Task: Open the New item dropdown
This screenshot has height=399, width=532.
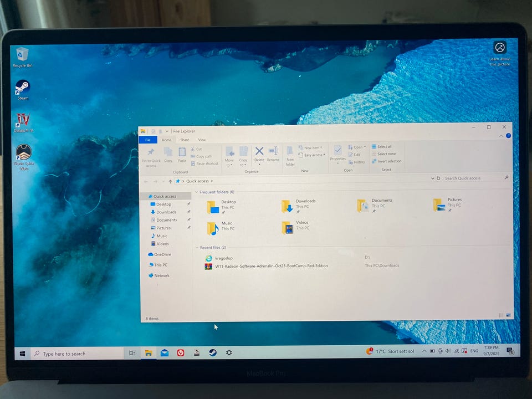Action: click(310, 147)
